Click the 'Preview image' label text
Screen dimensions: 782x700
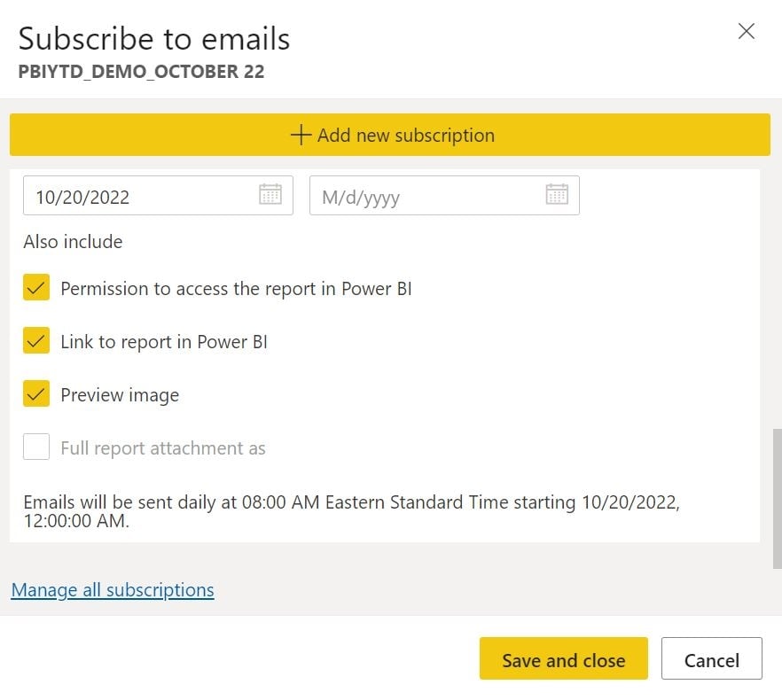(120, 395)
